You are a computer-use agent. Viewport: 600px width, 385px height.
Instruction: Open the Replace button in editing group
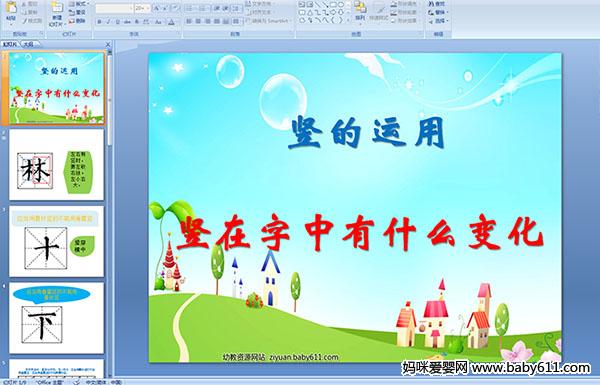coord(437,12)
